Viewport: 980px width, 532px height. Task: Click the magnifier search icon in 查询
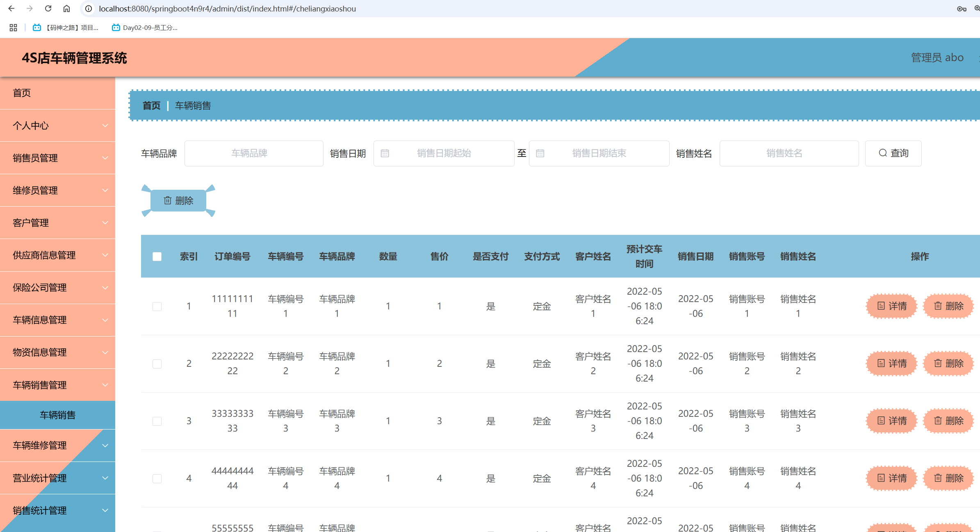(882, 153)
